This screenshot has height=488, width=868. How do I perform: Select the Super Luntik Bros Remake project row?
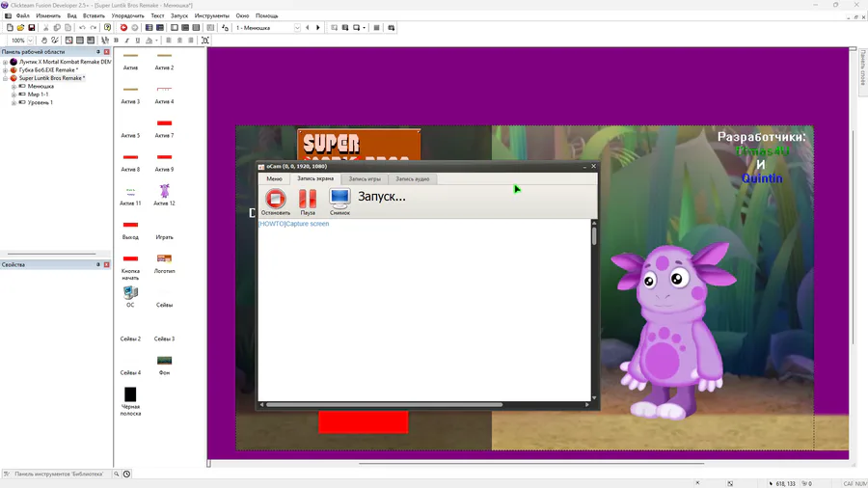click(51, 78)
